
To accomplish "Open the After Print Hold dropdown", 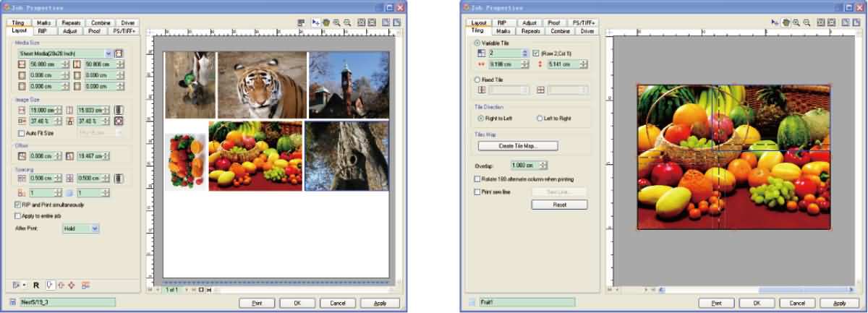I will coord(95,228).
